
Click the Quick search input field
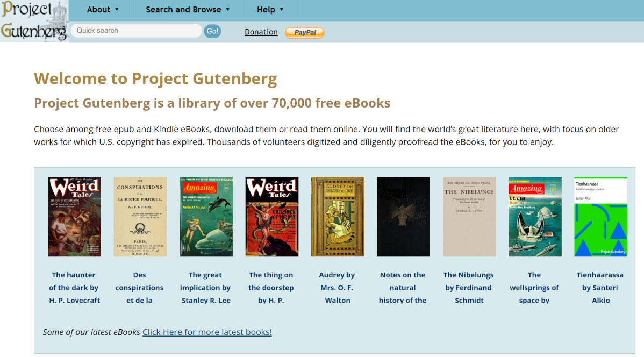(x=136, y=30)
